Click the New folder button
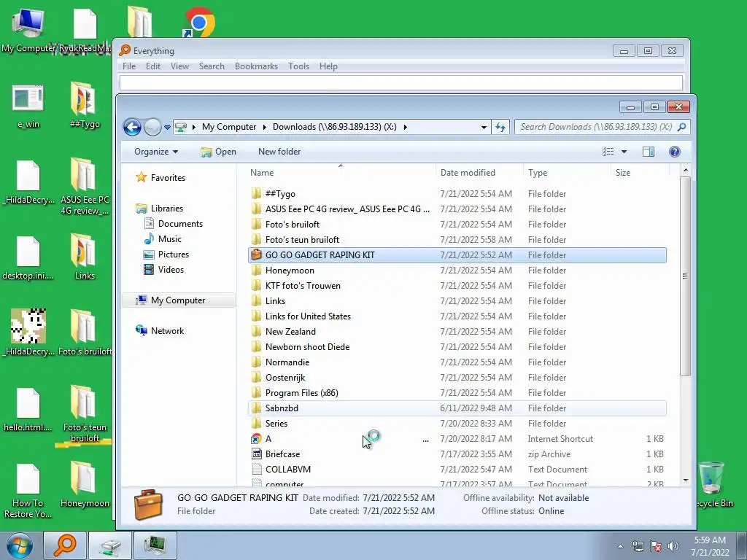Viewport: 747px width, 560px height. pos(279,152)
